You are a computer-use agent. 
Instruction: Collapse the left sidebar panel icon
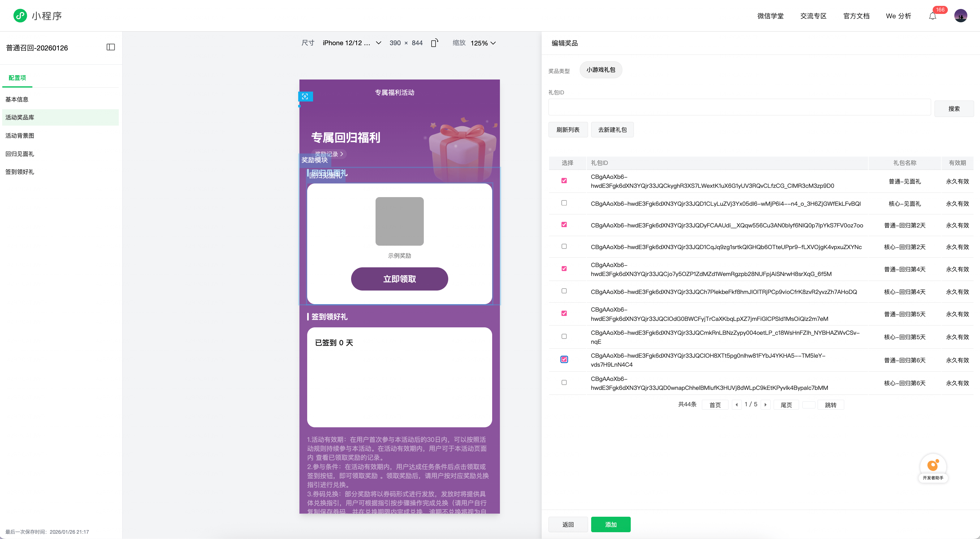click(x=110, y=47)
